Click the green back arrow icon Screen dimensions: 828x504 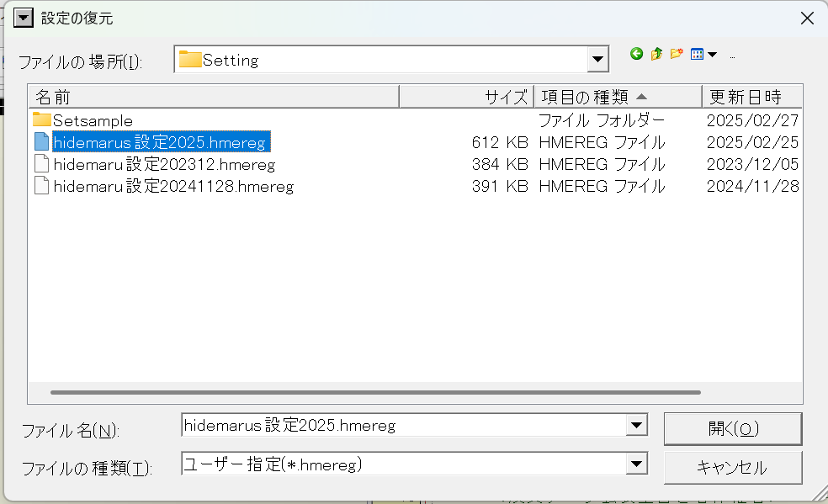[x=636, y=54]
